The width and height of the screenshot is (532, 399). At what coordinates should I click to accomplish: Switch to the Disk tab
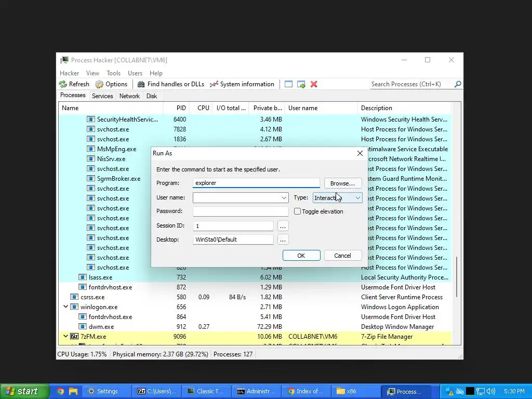(x=151, y=96)
